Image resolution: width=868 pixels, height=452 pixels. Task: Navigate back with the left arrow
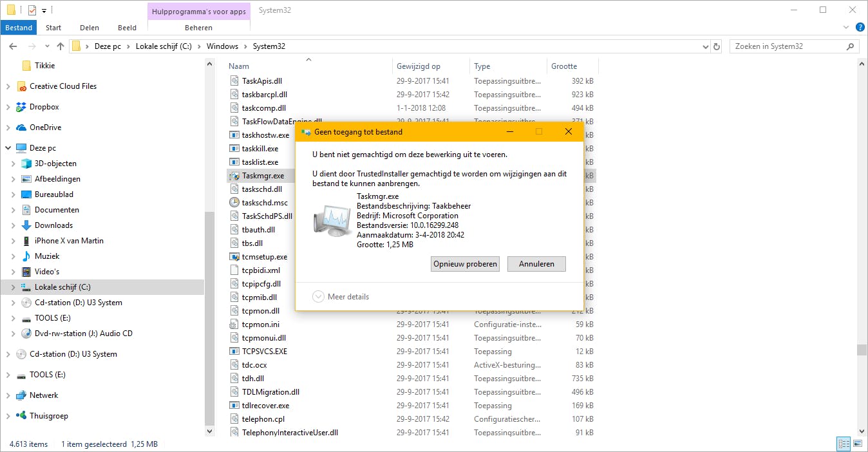click(x=13, y=46)
